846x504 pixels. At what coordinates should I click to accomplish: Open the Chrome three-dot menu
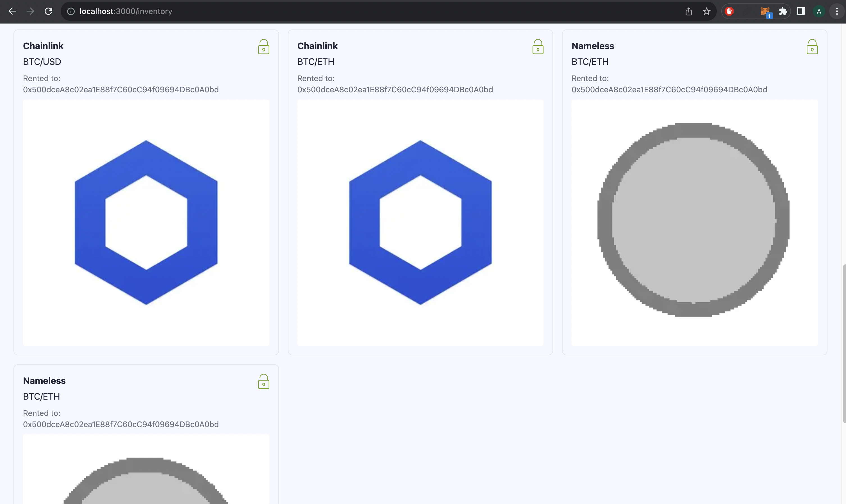tap(837, 12)
